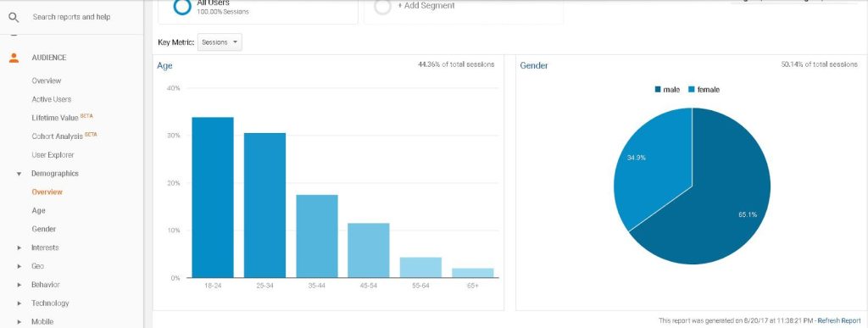This screenshot has width=868, height=328.
Task: Click the Geo label
Action: 37,266
